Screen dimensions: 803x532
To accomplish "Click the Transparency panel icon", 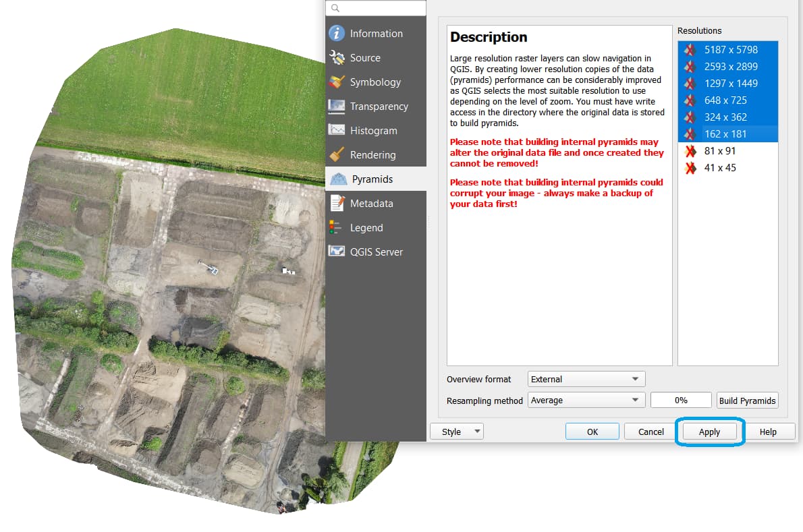I will (336, 107).
